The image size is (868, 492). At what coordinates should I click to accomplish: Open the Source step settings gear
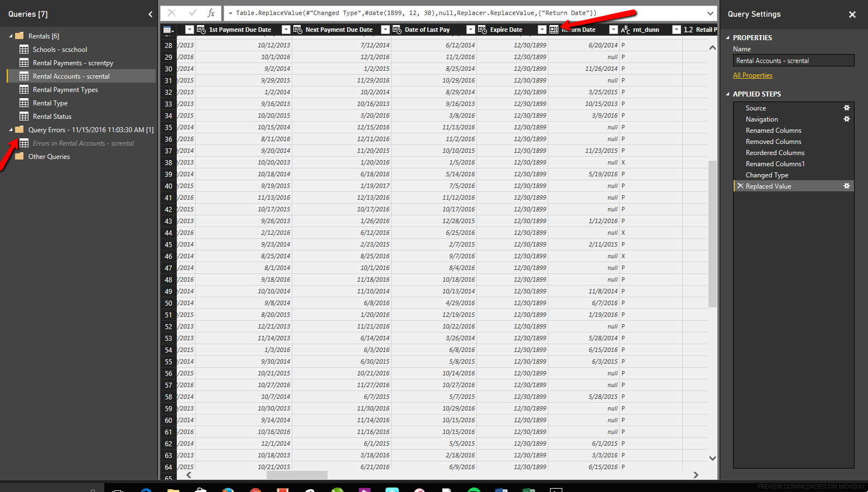click(x=847, y=108)
